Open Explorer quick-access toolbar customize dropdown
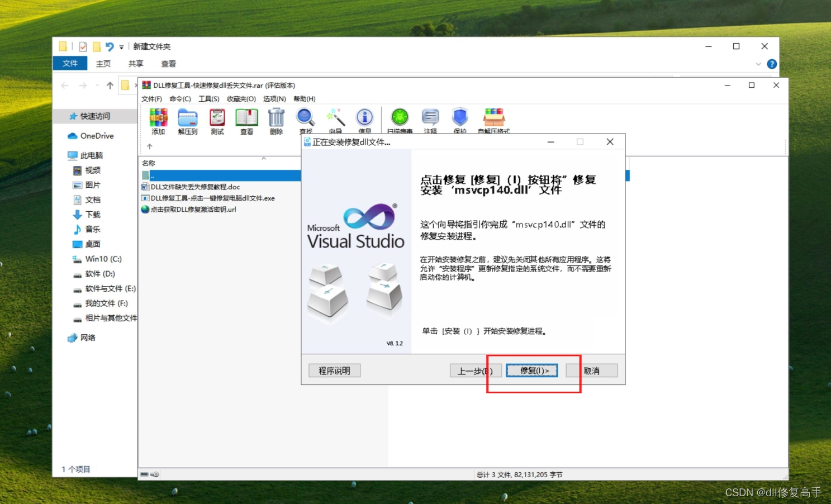831x504 pixels. (x=121, y=47)
